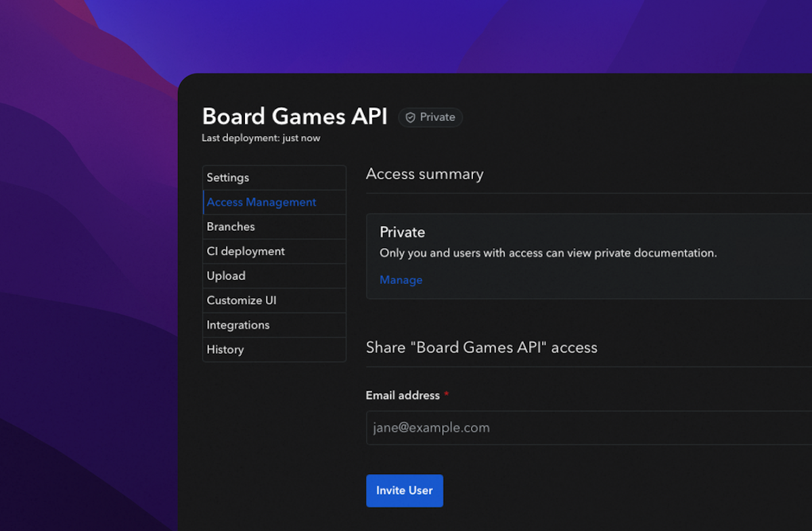This screenshot has width=812, height=531.
Task: View the Integrations section
Action: coord(238,325)
